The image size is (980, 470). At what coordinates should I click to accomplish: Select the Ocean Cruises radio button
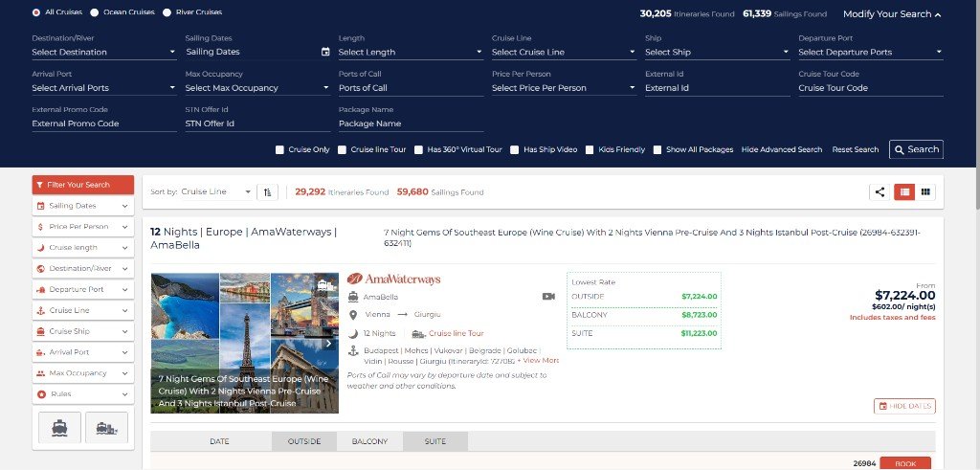95,12
